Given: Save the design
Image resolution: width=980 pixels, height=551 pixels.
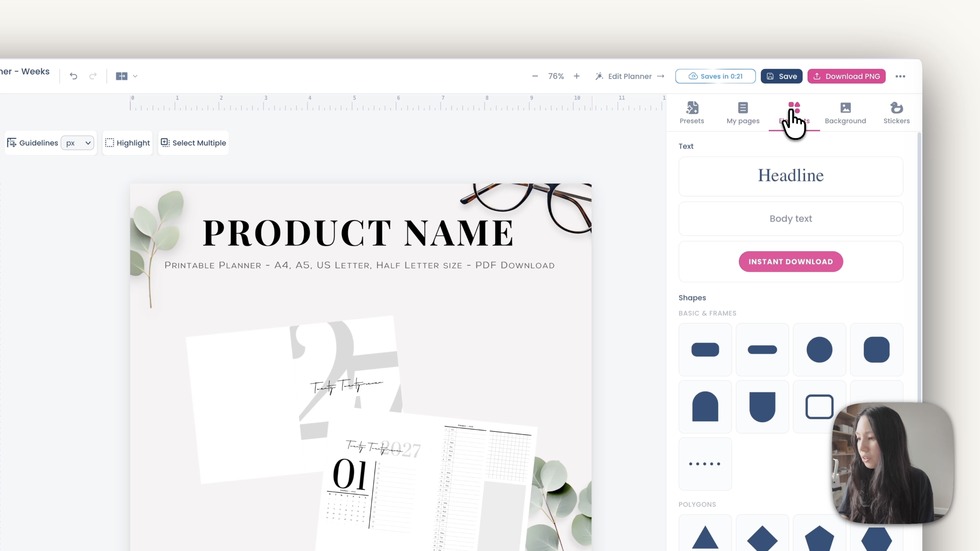Looking at the screenshot, I should (x=781, y=76).
